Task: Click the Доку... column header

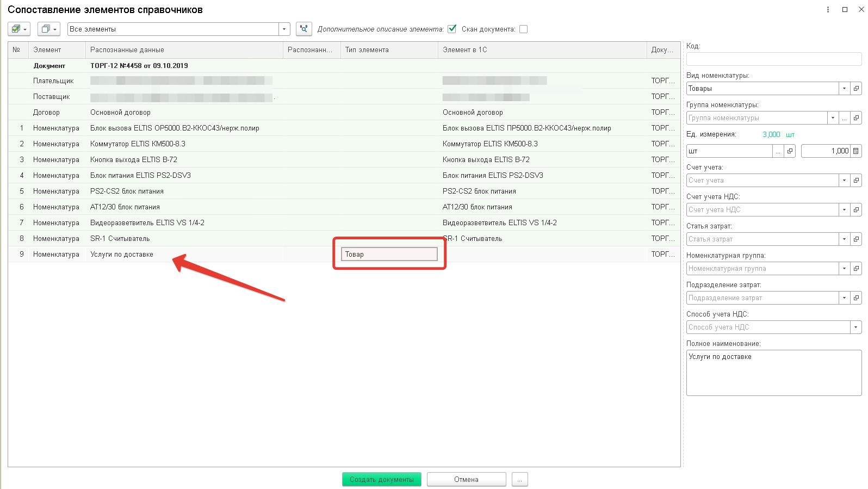Action: click(x=664, y=49)
